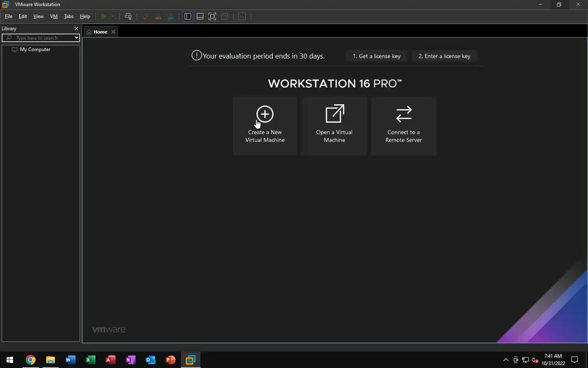Open the View menu

click(38, 16)
